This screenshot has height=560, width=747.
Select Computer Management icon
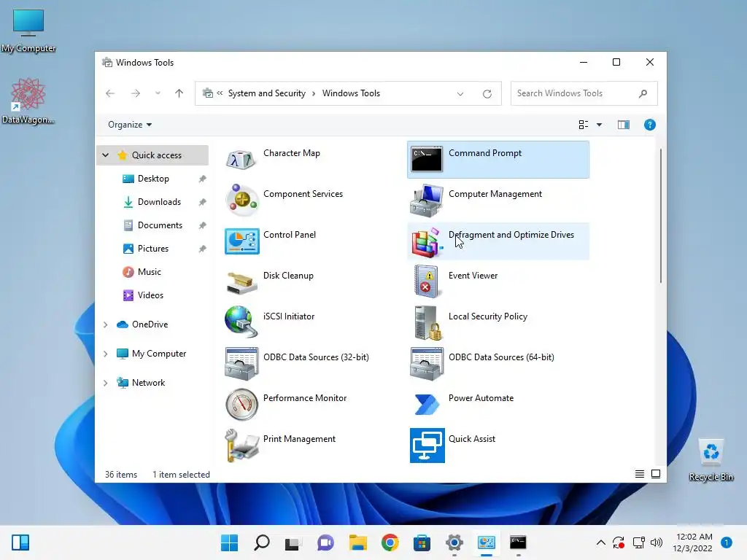click(x=427, y=200)
